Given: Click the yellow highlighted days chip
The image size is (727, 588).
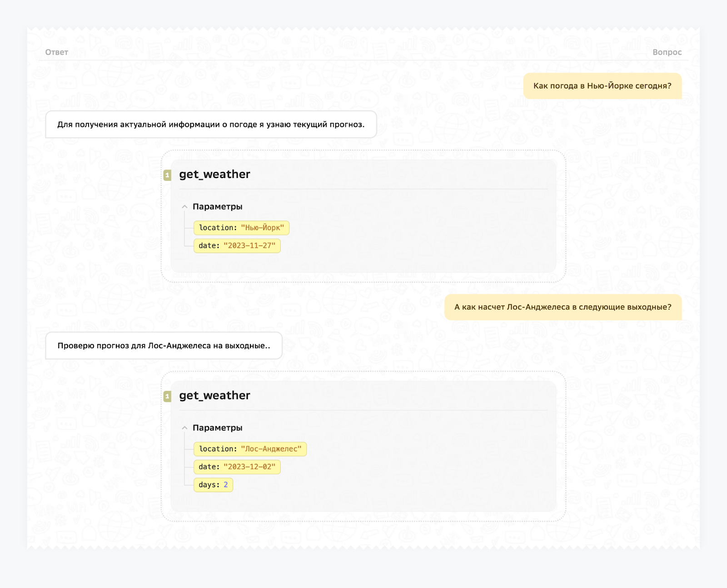Looking at the screenshot, I should [213, 485].
